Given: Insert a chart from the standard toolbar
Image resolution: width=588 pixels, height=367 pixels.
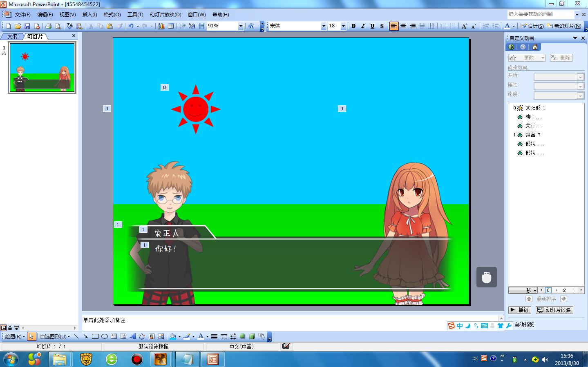Looking at the screenshot, I should click(x=161, y=26).
